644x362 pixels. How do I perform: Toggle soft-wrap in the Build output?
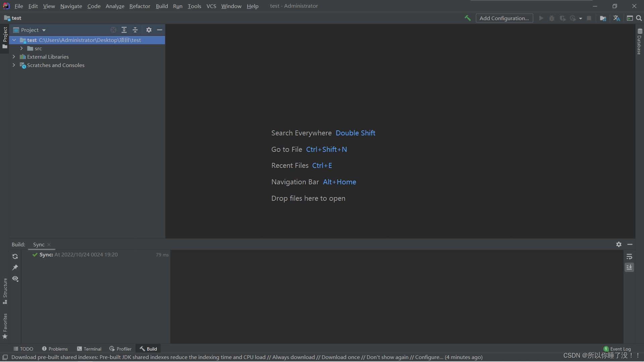629,256
